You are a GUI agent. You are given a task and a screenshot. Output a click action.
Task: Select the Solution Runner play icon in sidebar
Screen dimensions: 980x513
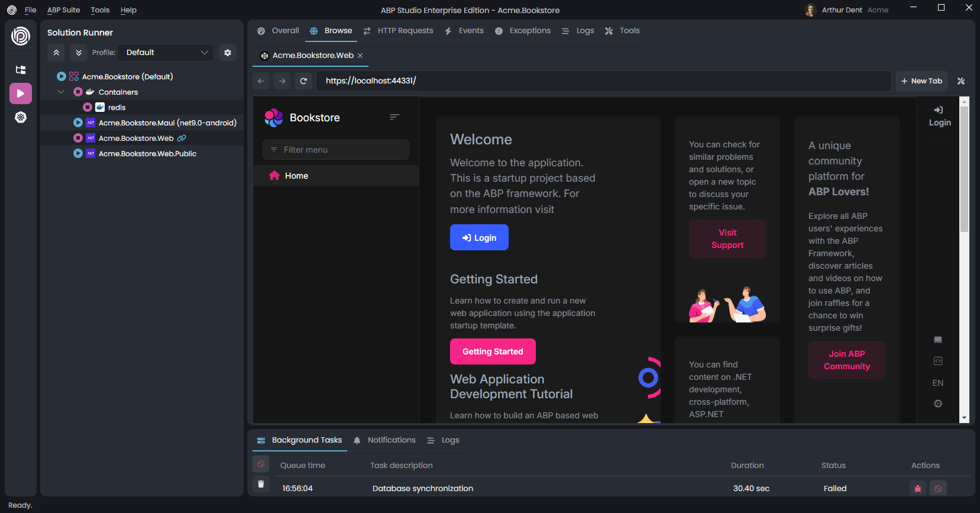[x=21, y=93]
